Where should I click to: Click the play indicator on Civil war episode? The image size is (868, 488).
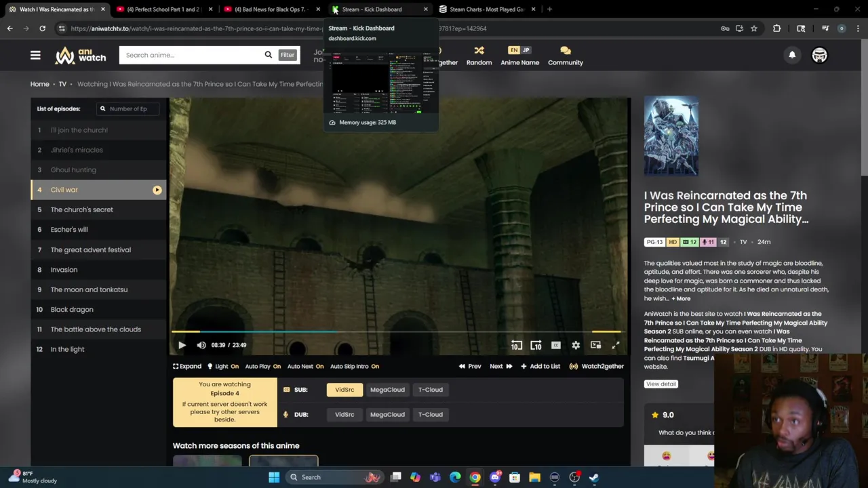point(157,190)
